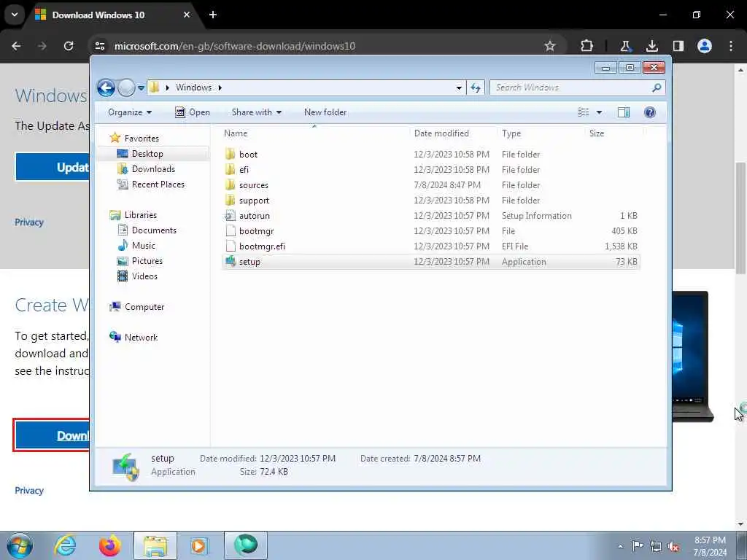Open the Share with menu
This screenshot has width=747, height=560.
(256, 112)
